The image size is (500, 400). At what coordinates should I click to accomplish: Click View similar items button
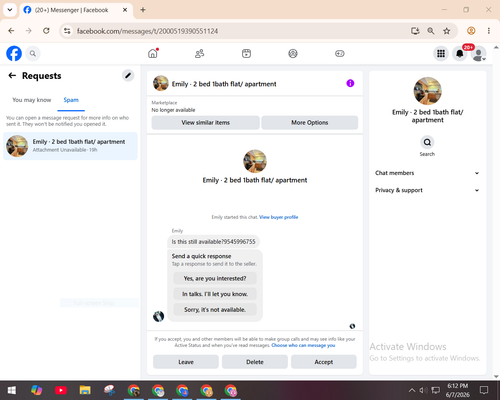pyautogui.click(x=206, y=123)
